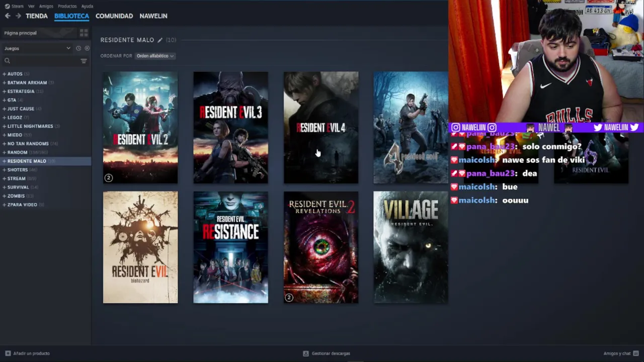Go forward with the right arrow
Screen dimensions: 644x362
pos(18,16)
